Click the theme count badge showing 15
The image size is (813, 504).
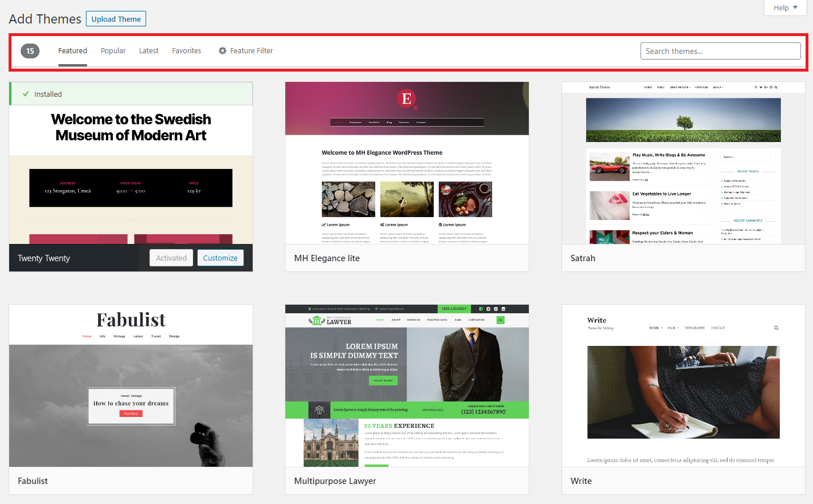click(29, 50)
